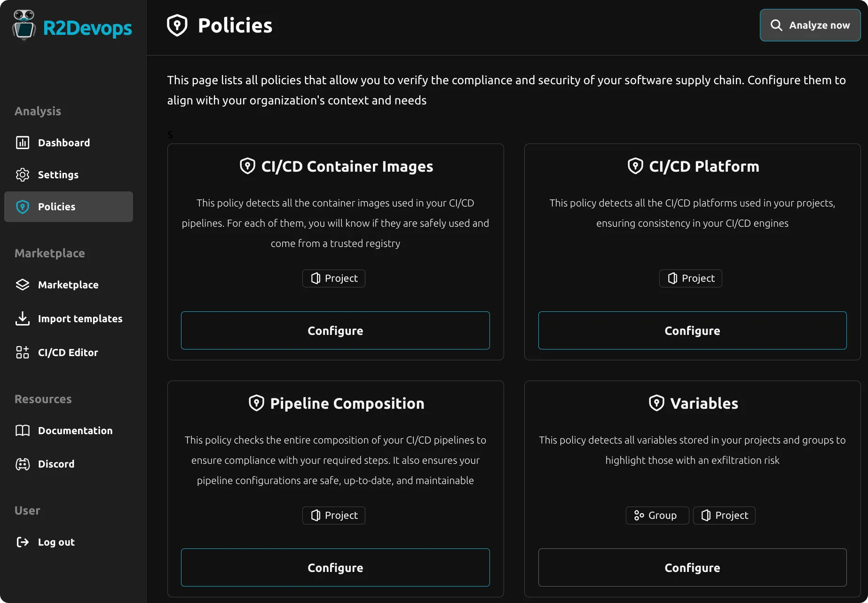Image resolution: width=868 pixels, height=603 pixels.
Task: Open Settings via the gear icon
Action: click(x=23, y=175)
